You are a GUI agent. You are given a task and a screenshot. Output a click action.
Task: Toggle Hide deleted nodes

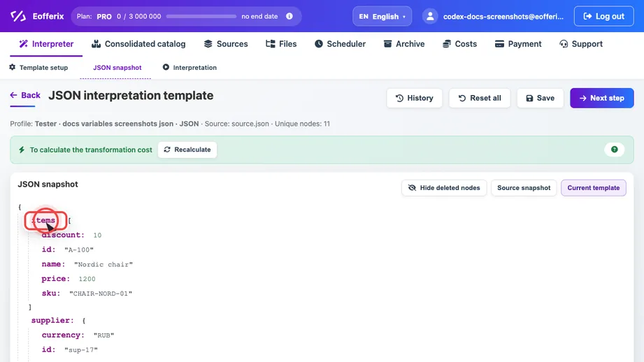tap(444, 187)
